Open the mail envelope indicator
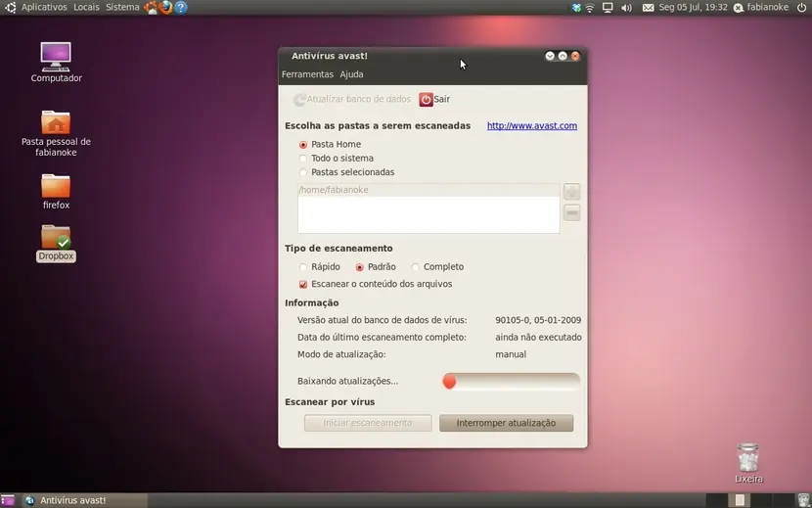This screenshot has height=508, width=812. [x=648, y=7]
